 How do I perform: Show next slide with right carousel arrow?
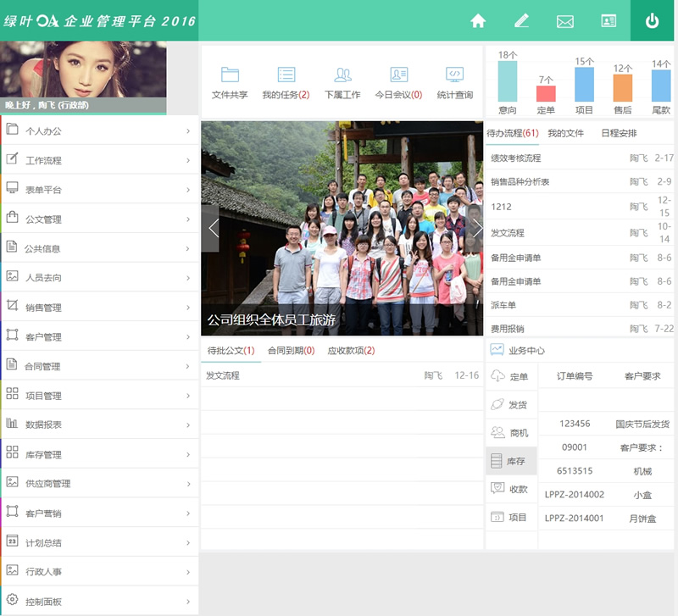point(477,228)
